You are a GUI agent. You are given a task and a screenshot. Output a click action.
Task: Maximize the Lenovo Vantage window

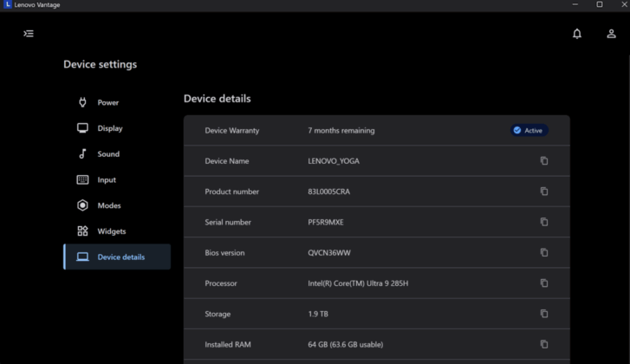point(600,4)
